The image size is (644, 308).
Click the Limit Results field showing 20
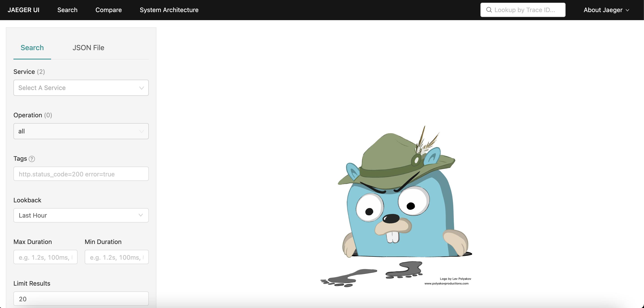[81, 299]
